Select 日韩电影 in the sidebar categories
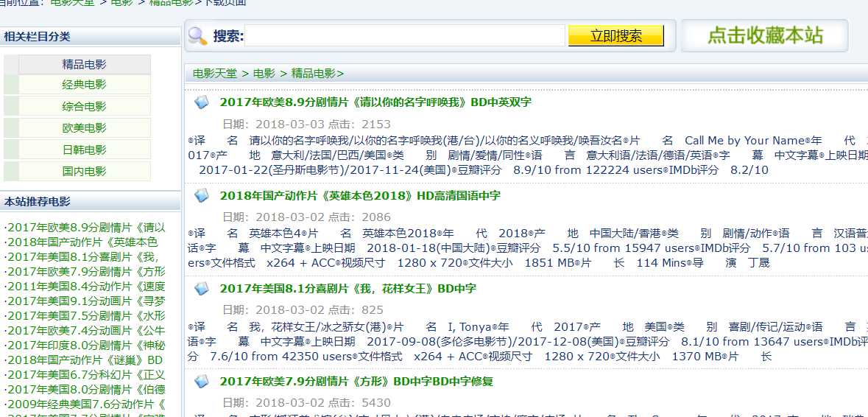The image size is (868, 417). tap(84, 150)
